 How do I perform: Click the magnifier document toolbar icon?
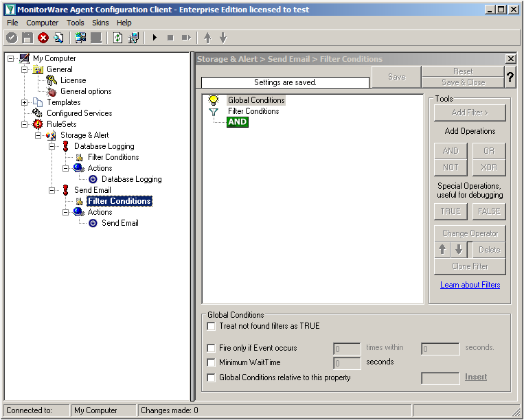click(x=59, y=38)
